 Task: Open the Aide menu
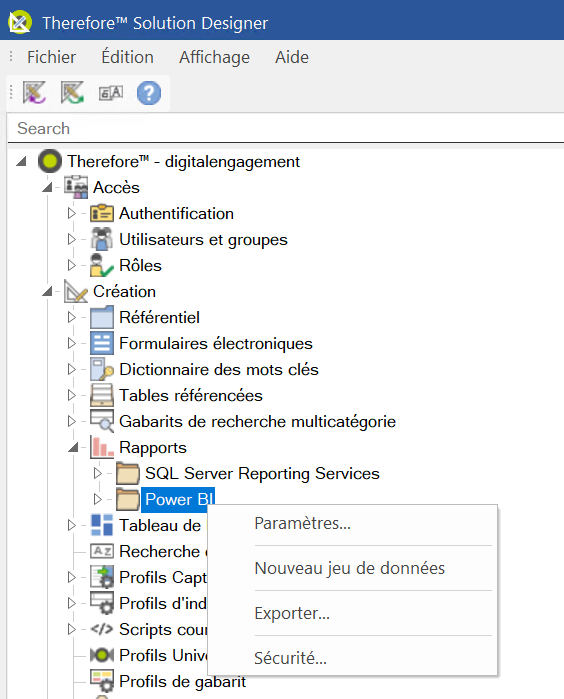(x=292, y=57)
